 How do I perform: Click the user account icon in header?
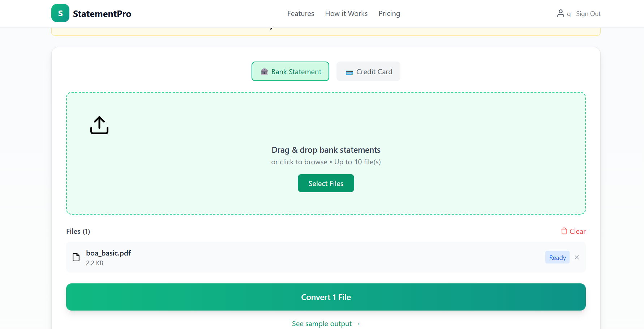tap(560, 13)
